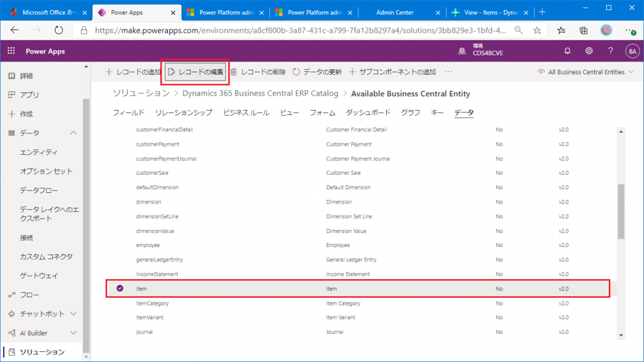Open エンティティ in the left navigation
The width and height of the screenshot is (644, 362).
pyautogui.click(x=39, y=152)
